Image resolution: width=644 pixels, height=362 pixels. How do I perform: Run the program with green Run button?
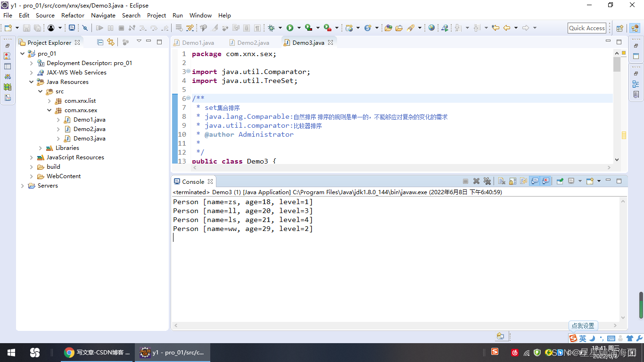(290, 28)
